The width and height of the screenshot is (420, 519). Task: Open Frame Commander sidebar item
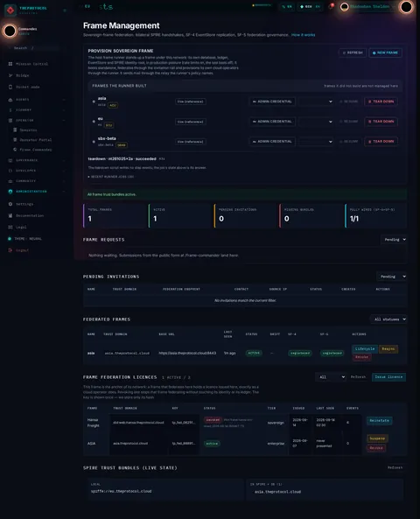[35, 150]
